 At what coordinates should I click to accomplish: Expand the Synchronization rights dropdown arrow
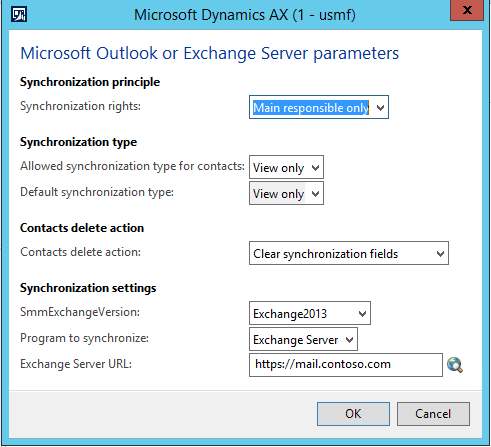(x=380, y=108)
